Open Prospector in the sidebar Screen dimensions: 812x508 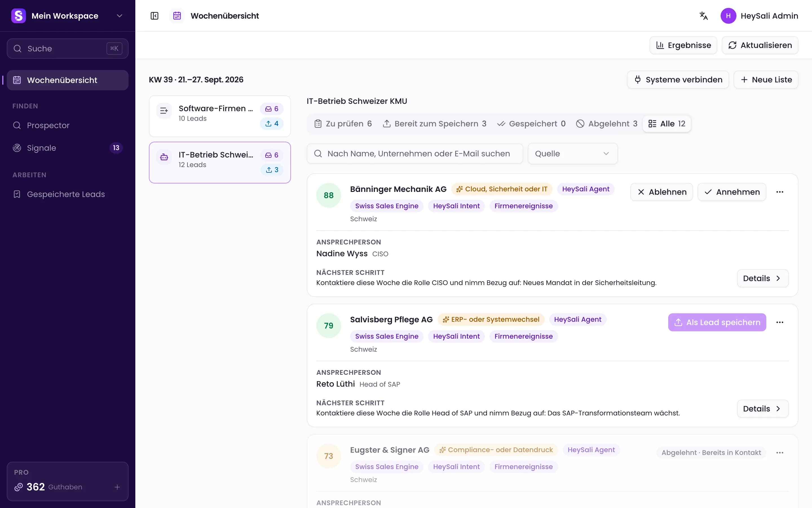67,125
